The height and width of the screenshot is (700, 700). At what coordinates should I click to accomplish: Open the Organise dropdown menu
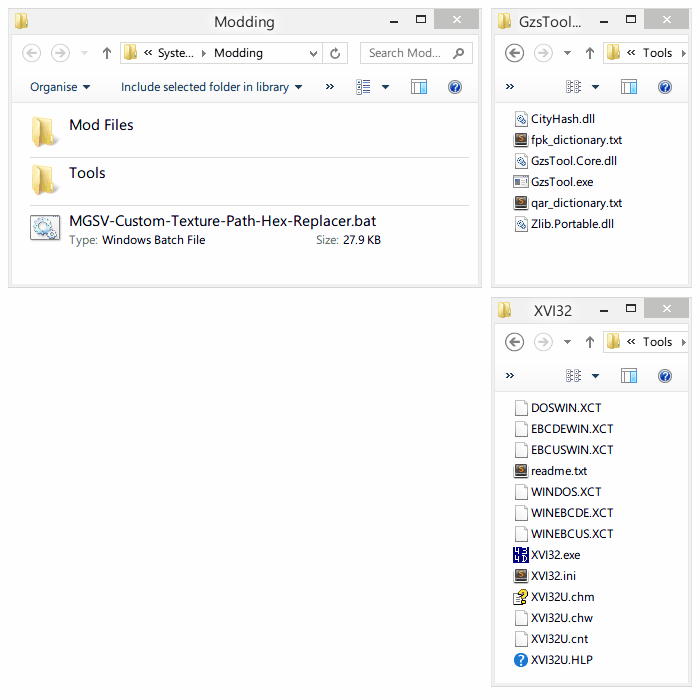pyautogui.click(x=60, y=87)
